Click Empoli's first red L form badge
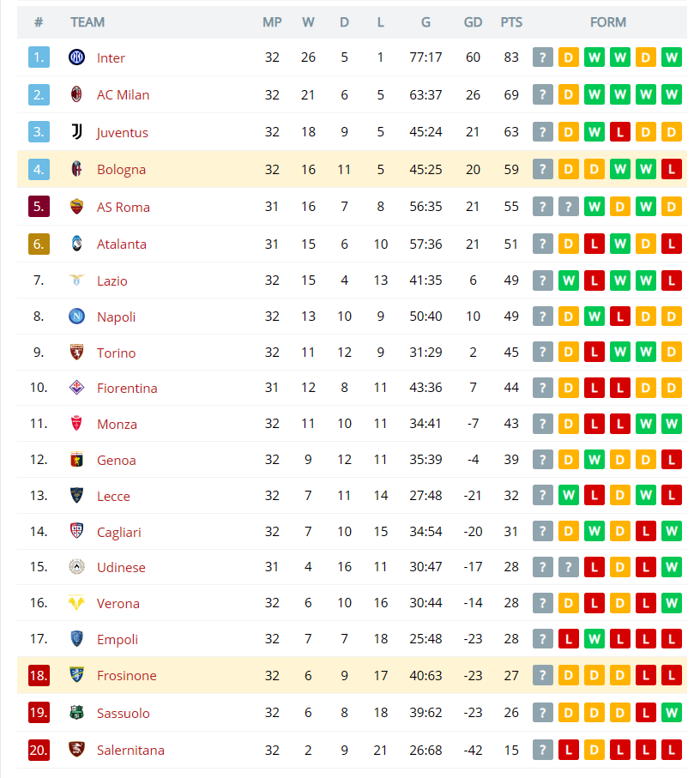Viewport: 700px width, 778px height. (x=569, y=639)
